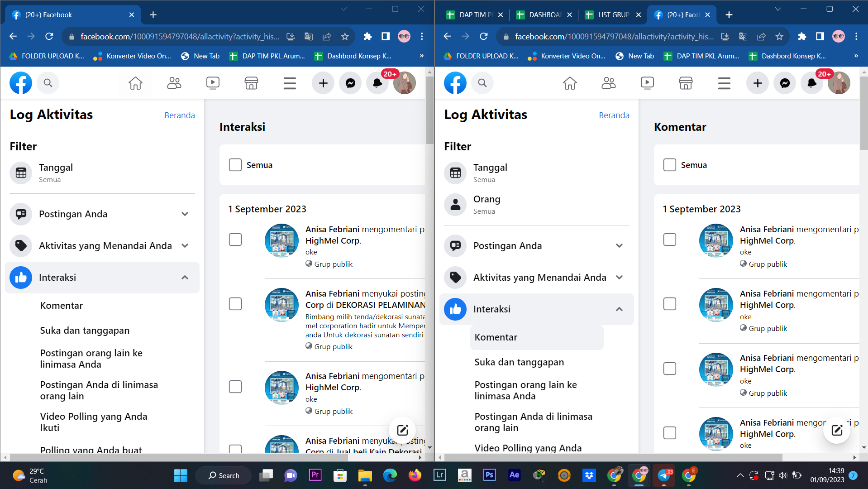The image size is (868, 489).
Task: Click the new message pencil in left window
Action: [x=402, y=430]
